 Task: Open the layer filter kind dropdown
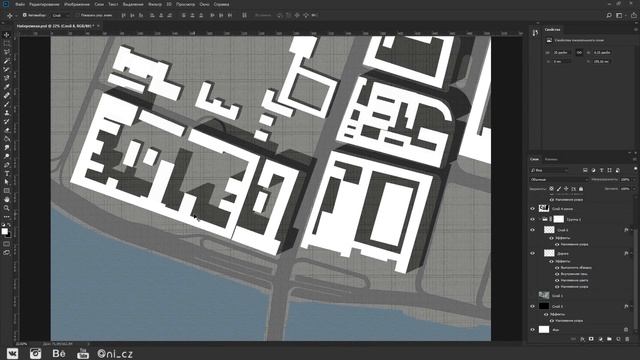(549, 170)
